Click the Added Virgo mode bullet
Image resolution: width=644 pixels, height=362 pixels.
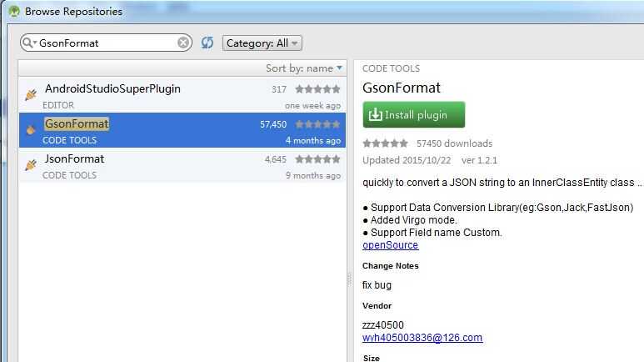pos(410,220)
